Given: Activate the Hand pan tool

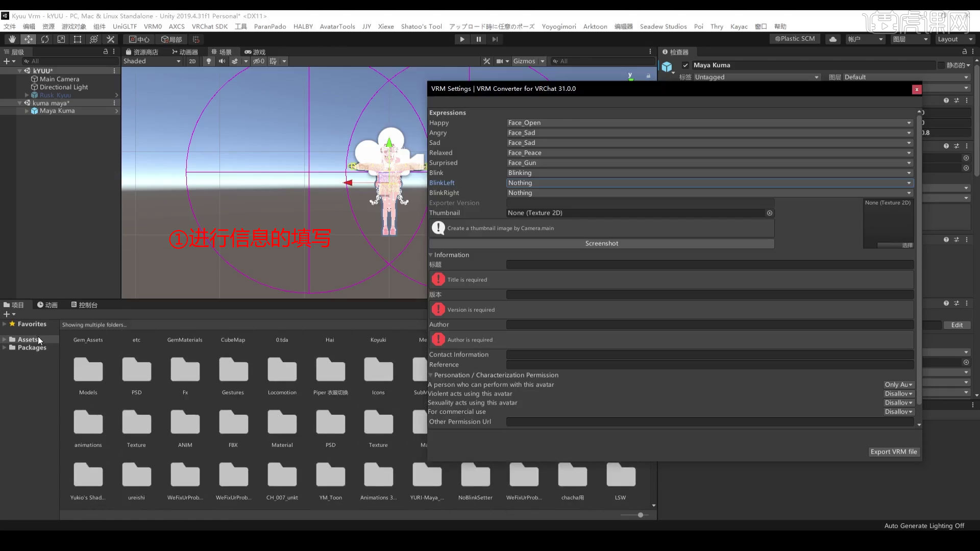Looking at the screenshot, I should point(12,39).
